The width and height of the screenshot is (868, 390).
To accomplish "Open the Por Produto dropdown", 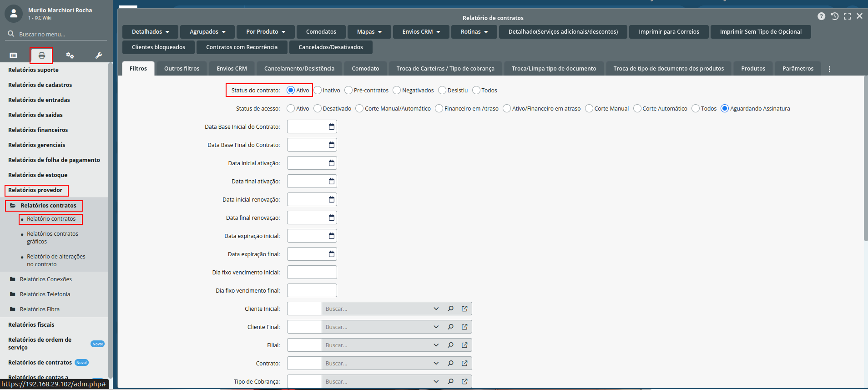I will click(266, 32).
